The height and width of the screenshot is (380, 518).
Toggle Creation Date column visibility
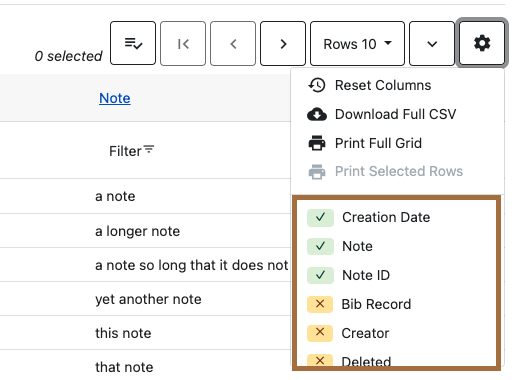(320, 218)
